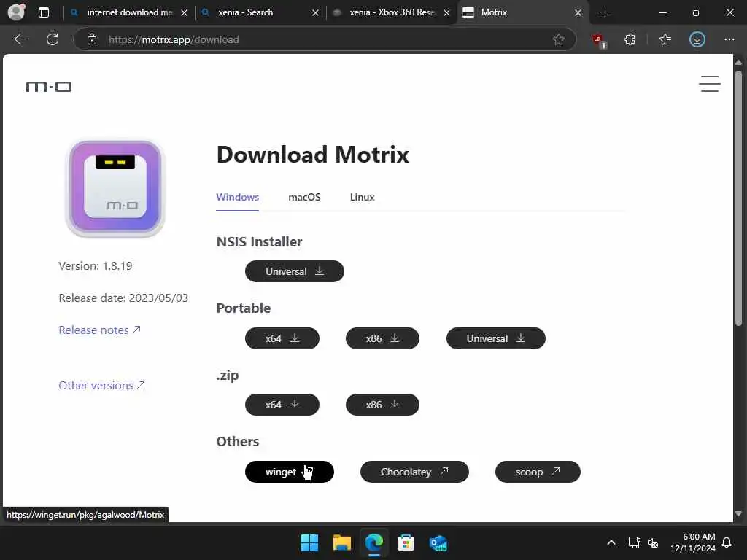Click the Download Motrix heading

click(312, 155)
